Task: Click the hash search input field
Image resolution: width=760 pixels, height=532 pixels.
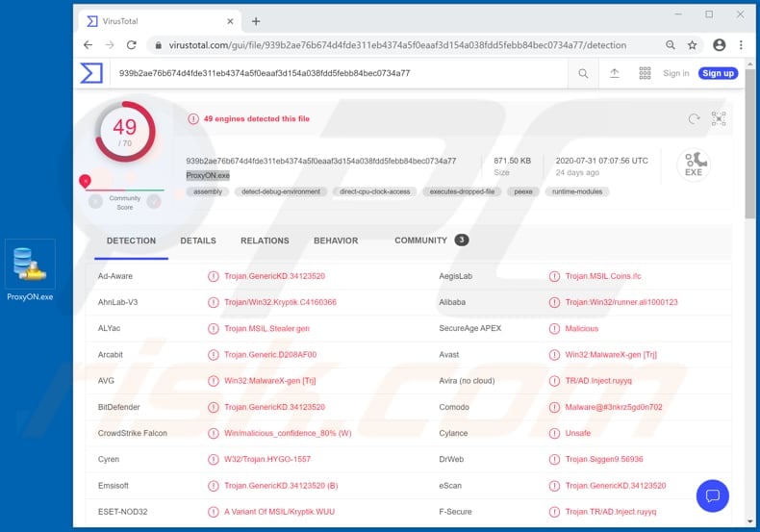Action: [x=340, y=73]
